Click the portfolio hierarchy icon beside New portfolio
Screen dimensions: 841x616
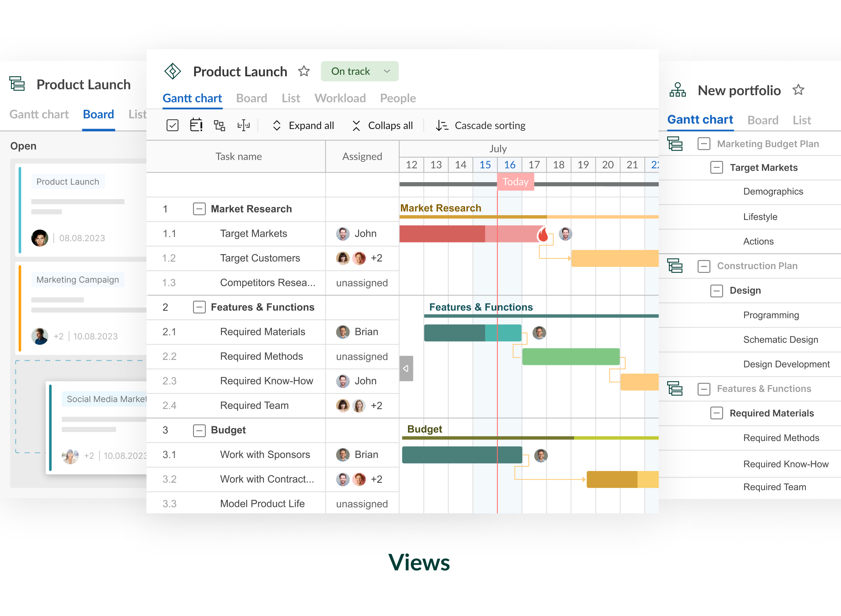[677, 90]
